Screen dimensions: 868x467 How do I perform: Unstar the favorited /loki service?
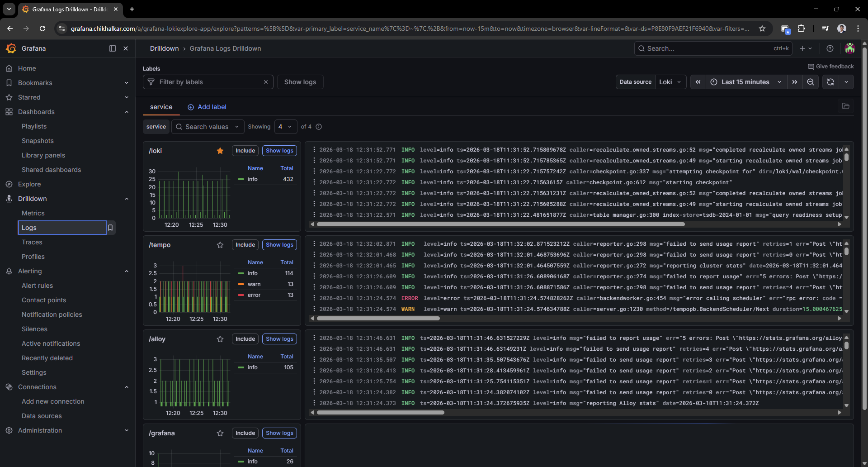(x=220, y=151)
